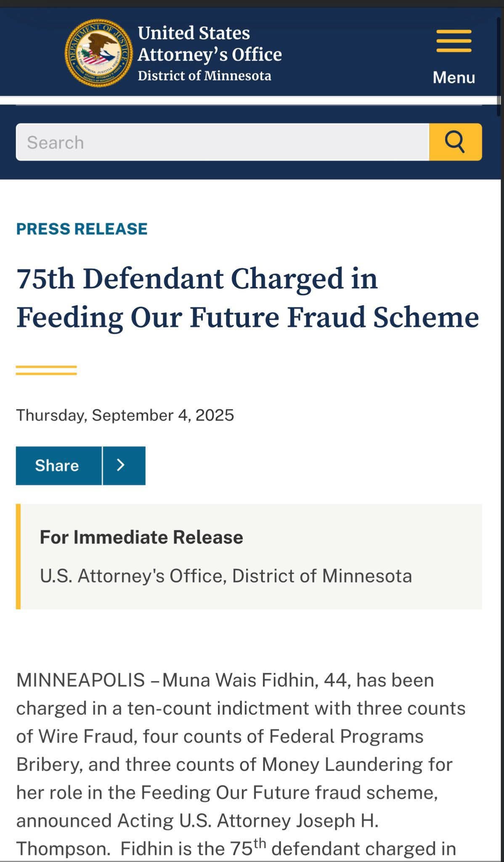Click the Department of Justice seal logo
This screenshot has height=862, width=504.
(99, 53)
